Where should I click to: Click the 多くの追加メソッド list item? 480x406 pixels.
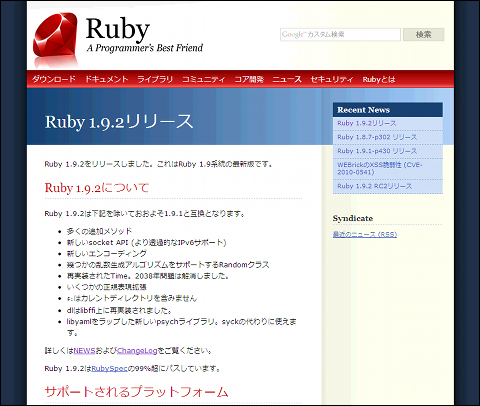99,231
